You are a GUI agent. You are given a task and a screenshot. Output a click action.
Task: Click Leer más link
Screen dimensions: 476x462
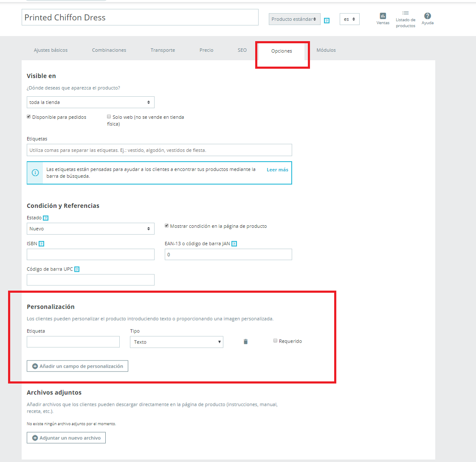(x=277, y=170)
